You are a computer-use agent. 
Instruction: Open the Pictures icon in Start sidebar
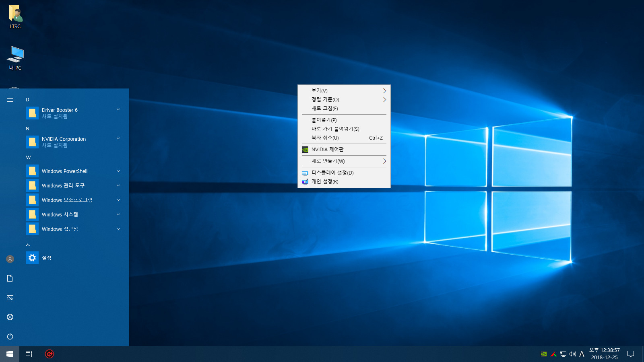tap(10, 298)
